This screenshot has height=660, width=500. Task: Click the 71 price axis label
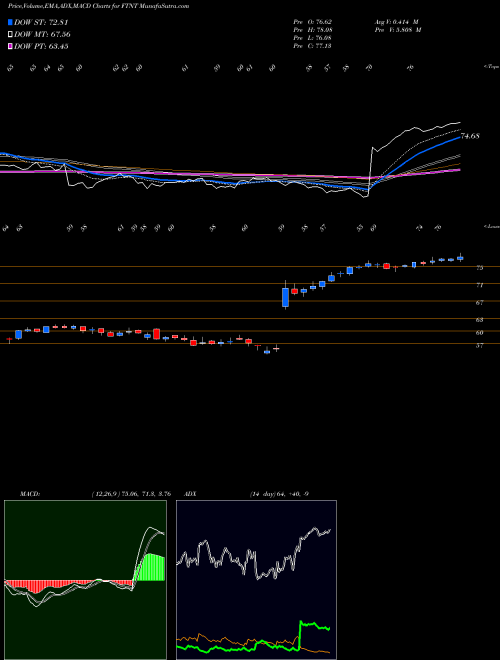point(479,285)
